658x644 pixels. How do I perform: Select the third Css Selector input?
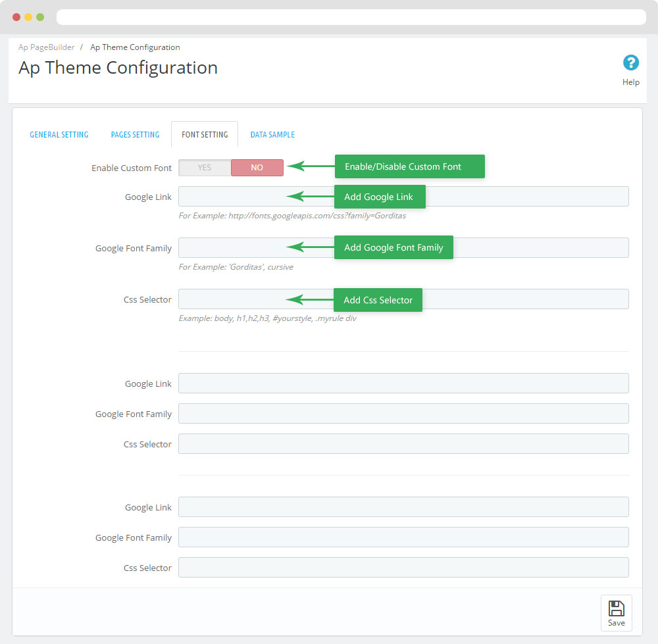click(403, 568)
